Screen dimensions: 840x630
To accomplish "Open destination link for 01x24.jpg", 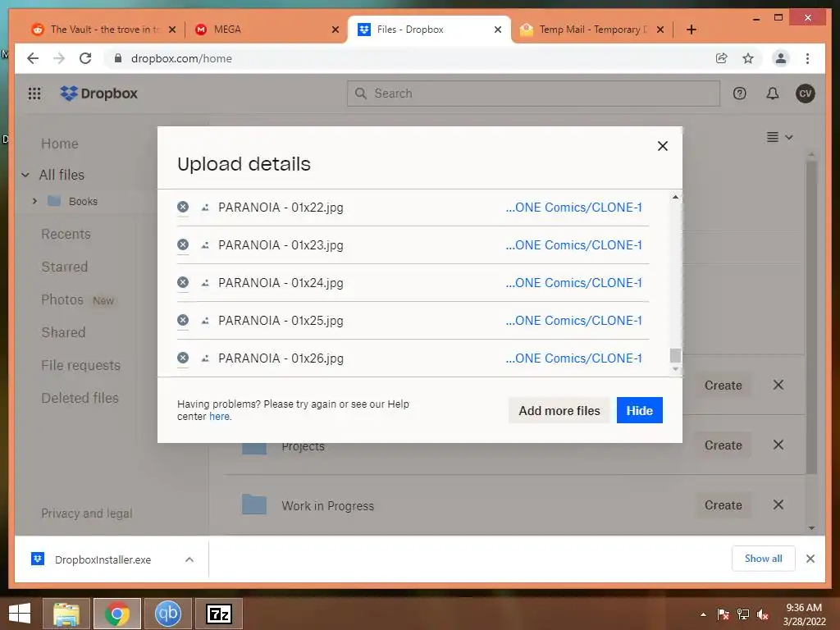I will pyautogui.click(x=573, y=283).
